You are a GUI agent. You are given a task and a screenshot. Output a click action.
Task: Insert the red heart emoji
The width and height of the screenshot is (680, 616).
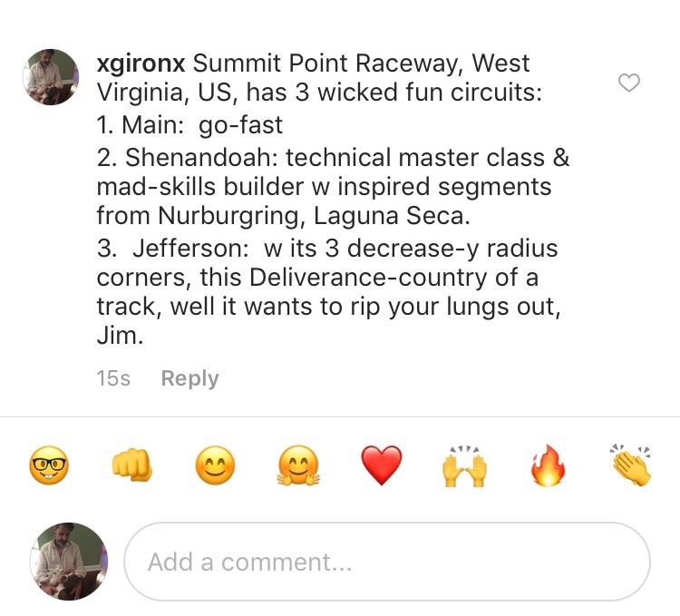pyautogui.click(x=382, y=465)
